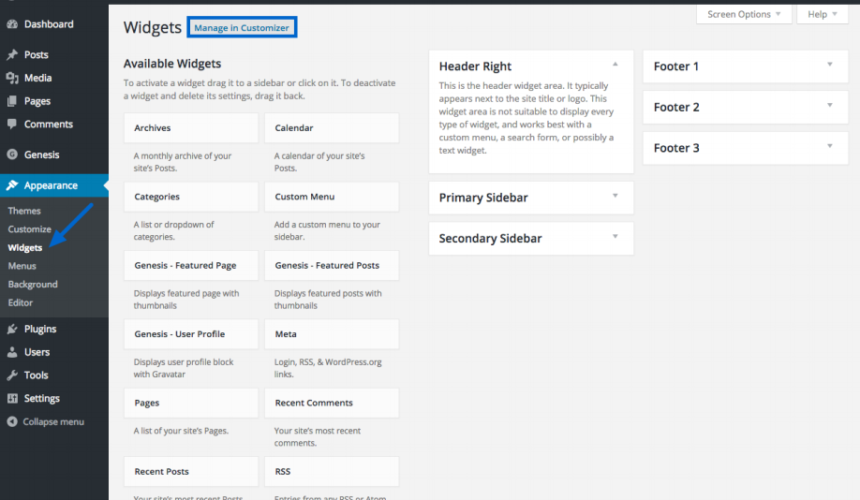The image size is (860, 500).
Task: Expand the Footer 2 widget area
Action: pos(830,105)
